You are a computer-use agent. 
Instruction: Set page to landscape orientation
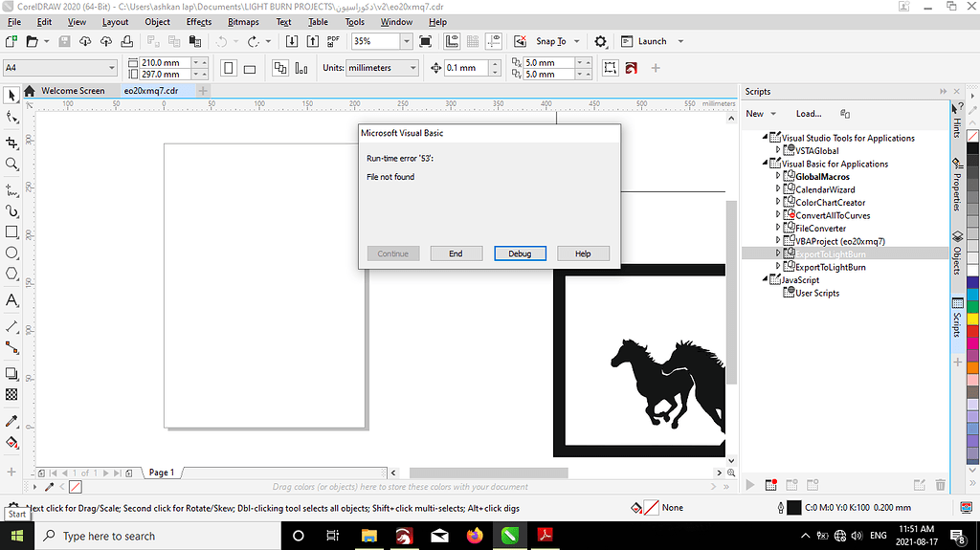click(x=250, y=68)
